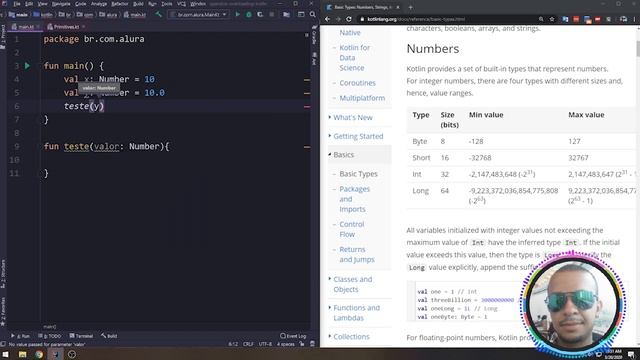Click the green Run button in IDE toolbar
Viewport: 640px width, 360px height.
point(238,14)
